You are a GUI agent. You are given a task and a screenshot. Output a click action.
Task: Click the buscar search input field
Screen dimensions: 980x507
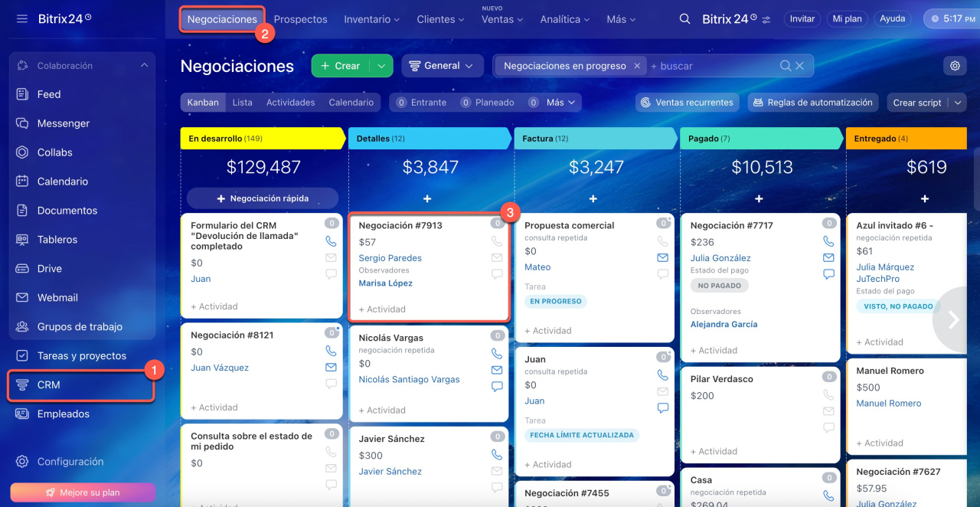(x=712, y=66)
